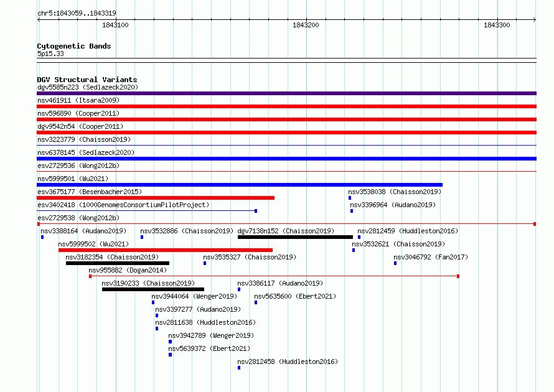The image size is (554, 392).
Task: Click the nsv3538038 blue marker
Action: (350, 198)
